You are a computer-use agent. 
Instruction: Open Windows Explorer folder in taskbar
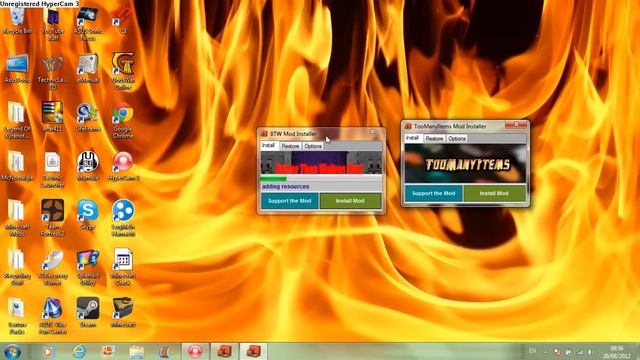click(x=137, y=351)
